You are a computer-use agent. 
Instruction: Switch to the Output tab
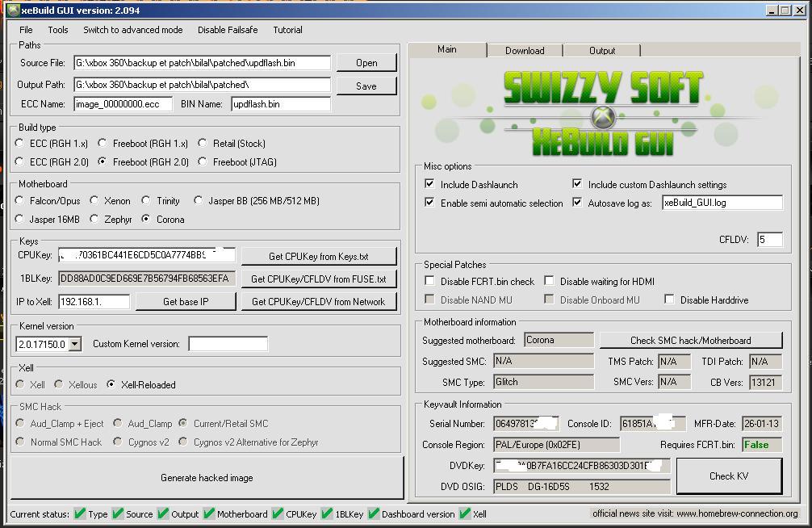pyautogui.click(x=602, y=50)
